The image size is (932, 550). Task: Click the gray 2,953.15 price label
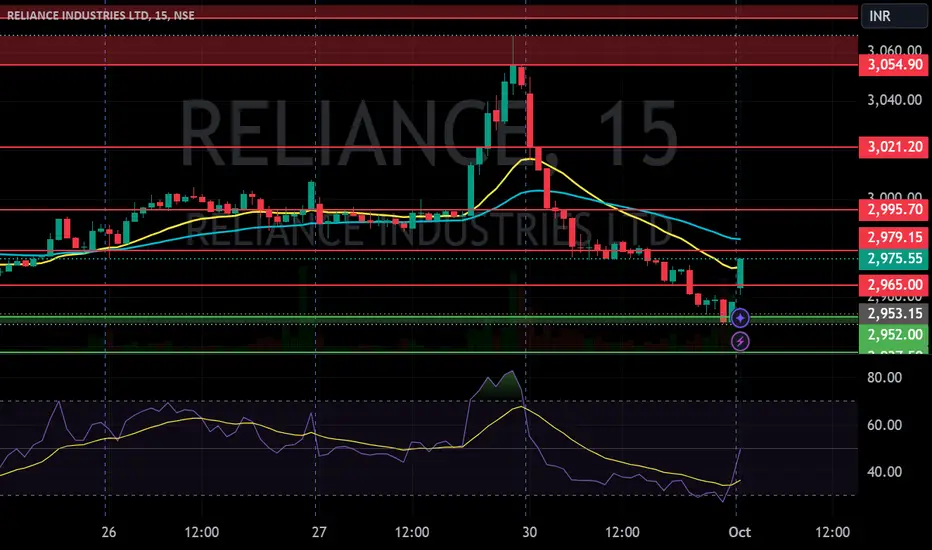[x=893, y=313]
